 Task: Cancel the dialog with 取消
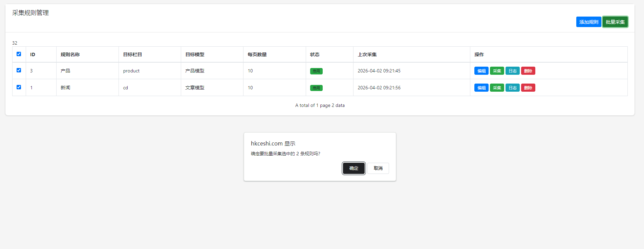(x=378, y=168)
